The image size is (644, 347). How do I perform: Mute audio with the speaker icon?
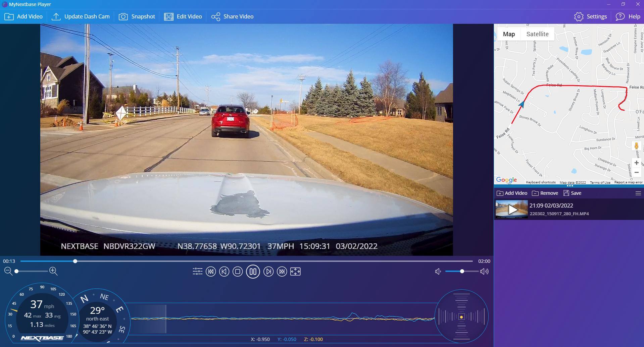click(438, 272)
